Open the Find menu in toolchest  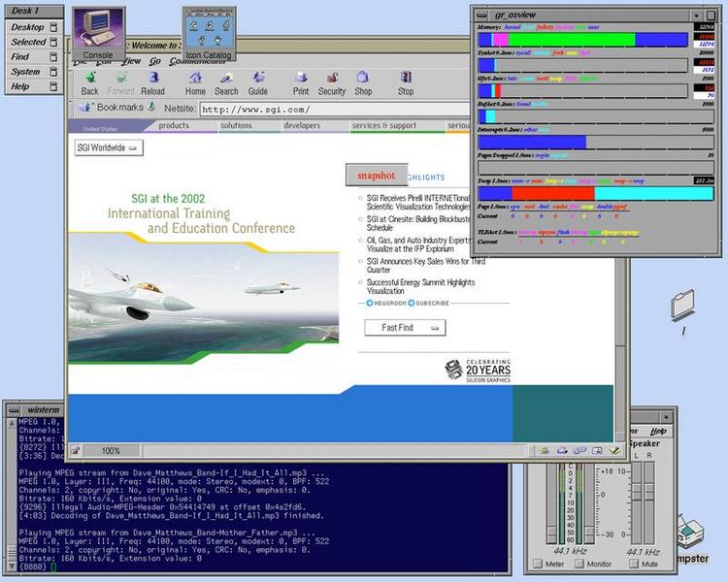[x=20, y=56]
